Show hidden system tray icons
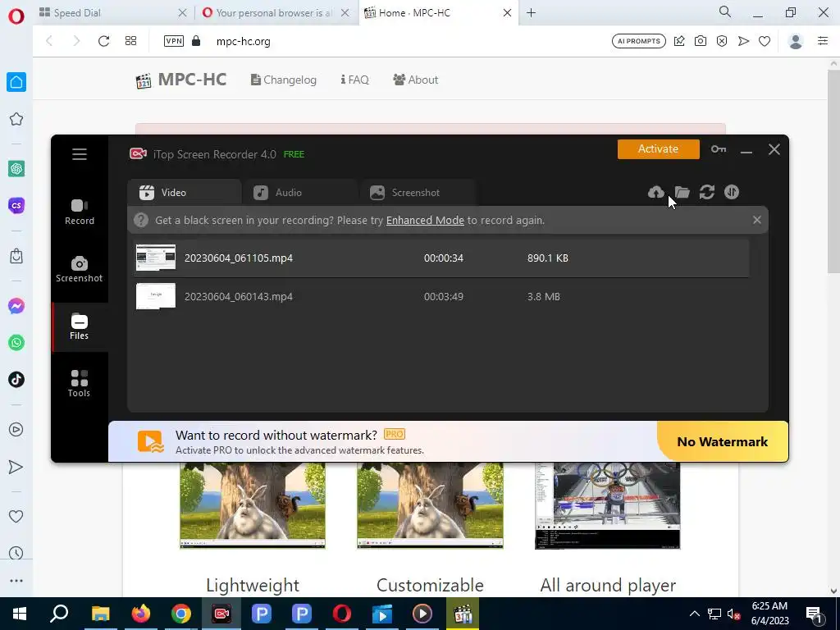Viewport: 840px width, 630px height. tap(694, 614)
